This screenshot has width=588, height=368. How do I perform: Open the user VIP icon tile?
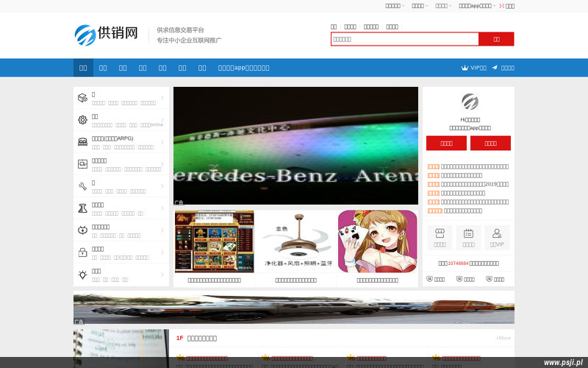497,237
